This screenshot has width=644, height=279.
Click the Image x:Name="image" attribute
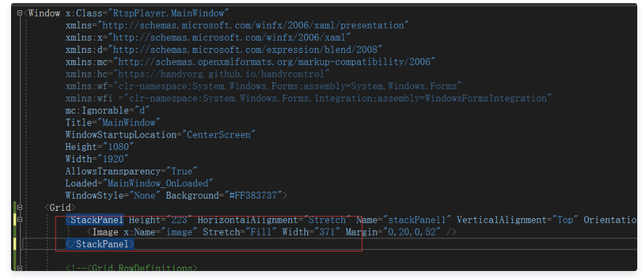pos(161,232)
